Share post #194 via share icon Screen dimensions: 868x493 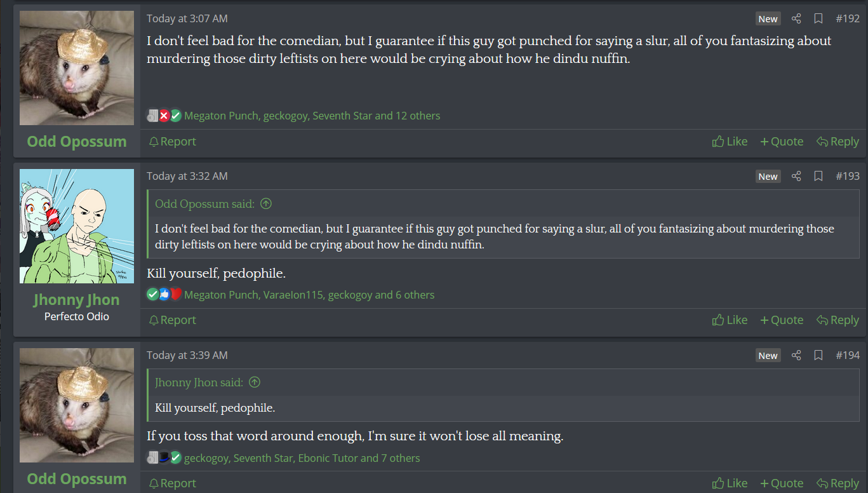tap(796, 355)
